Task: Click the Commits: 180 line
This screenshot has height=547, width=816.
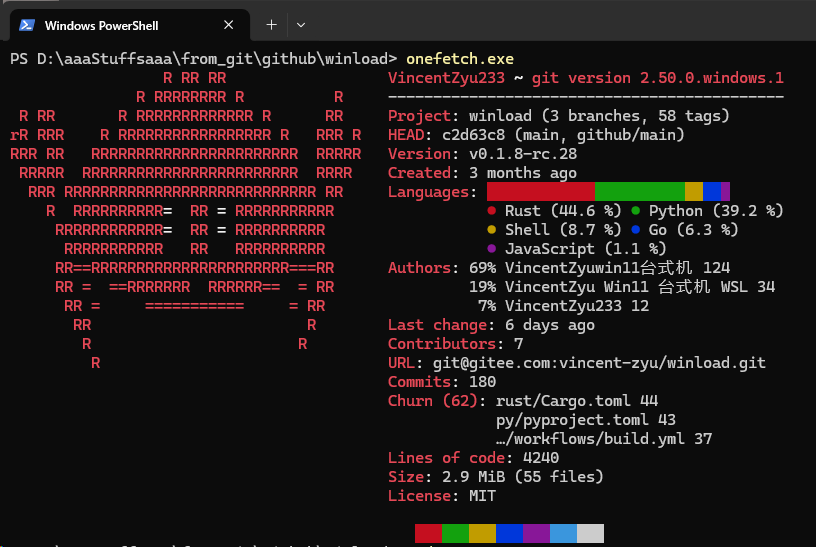Action: (x=442, y=382)
